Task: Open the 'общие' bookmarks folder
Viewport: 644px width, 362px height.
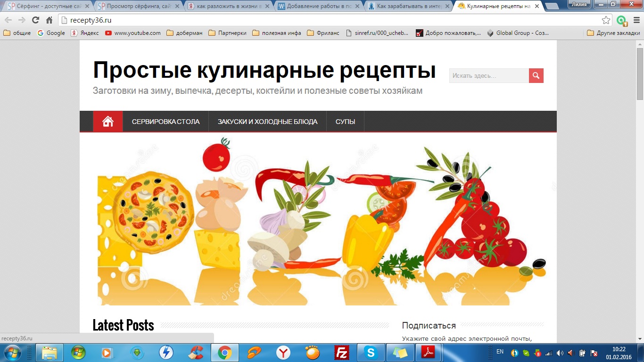Action: tap(17, 33)
